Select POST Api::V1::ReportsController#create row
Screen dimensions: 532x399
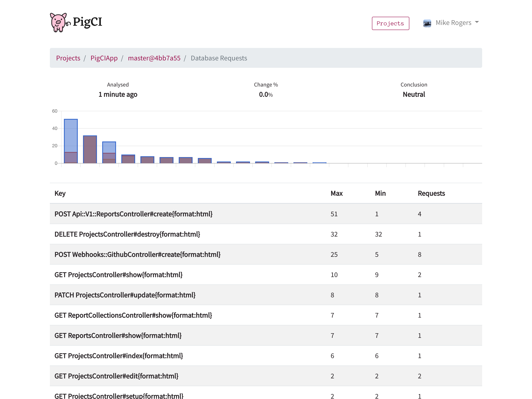point(133,214)
